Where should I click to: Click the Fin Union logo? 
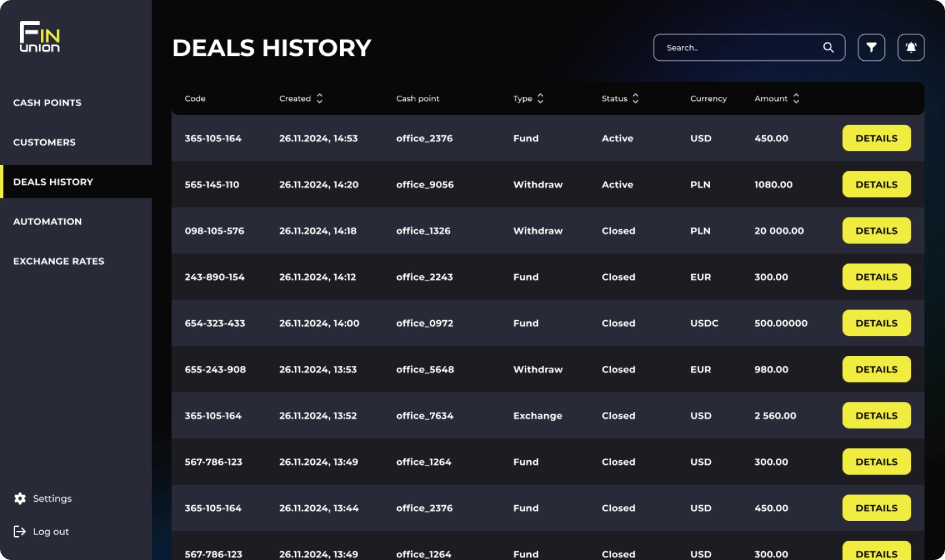pos(40,37)
